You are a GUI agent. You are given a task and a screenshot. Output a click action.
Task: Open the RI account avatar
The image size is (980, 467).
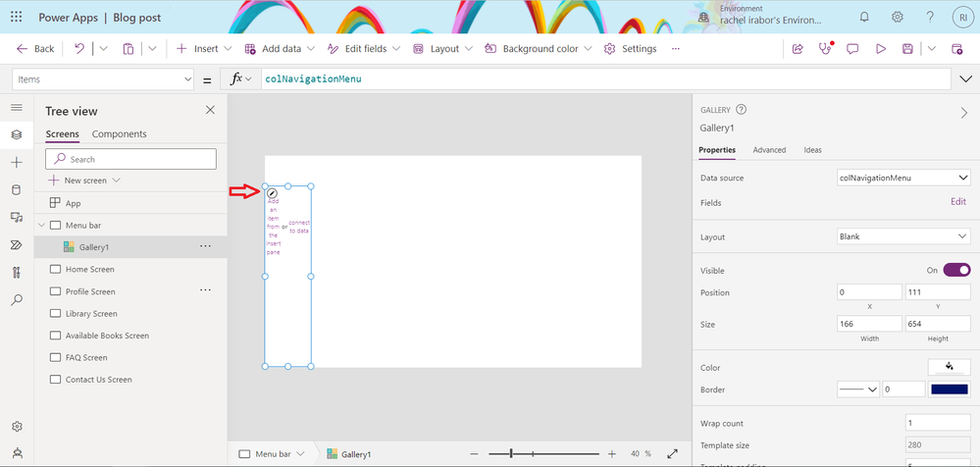963,18
